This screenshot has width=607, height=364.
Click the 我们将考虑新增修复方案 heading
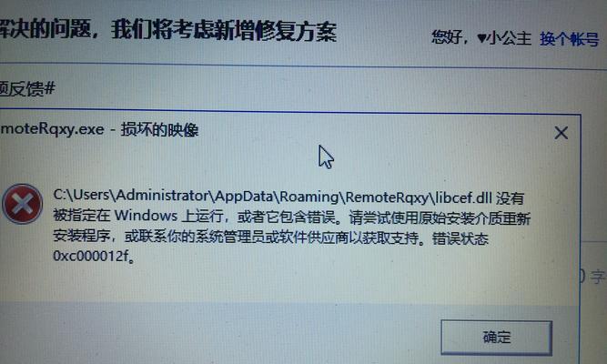pyautogui.click(x=224, y=31)
